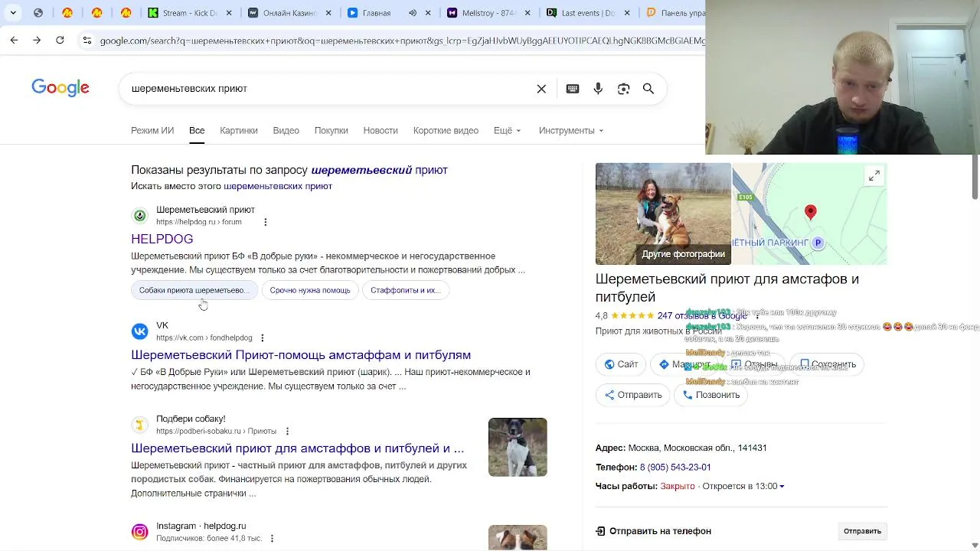Close the Last events tab
This screenshot has width=980, height=551.
(x=627, y=13)
